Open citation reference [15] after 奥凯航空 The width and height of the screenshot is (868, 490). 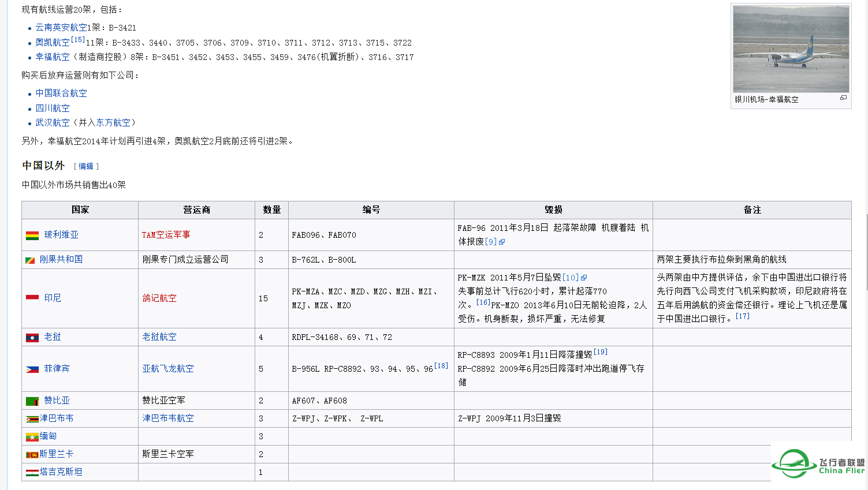(77, 39)
